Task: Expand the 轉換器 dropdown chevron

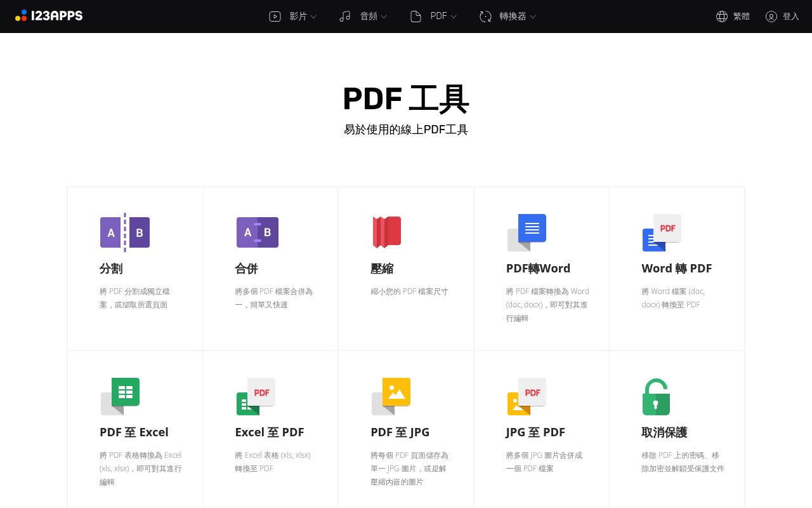Action: pos(533,17)
